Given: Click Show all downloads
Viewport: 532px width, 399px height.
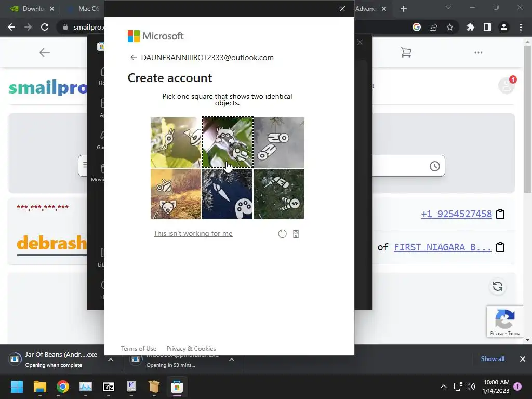Looking at the screenshot, I should pos(493,359).
